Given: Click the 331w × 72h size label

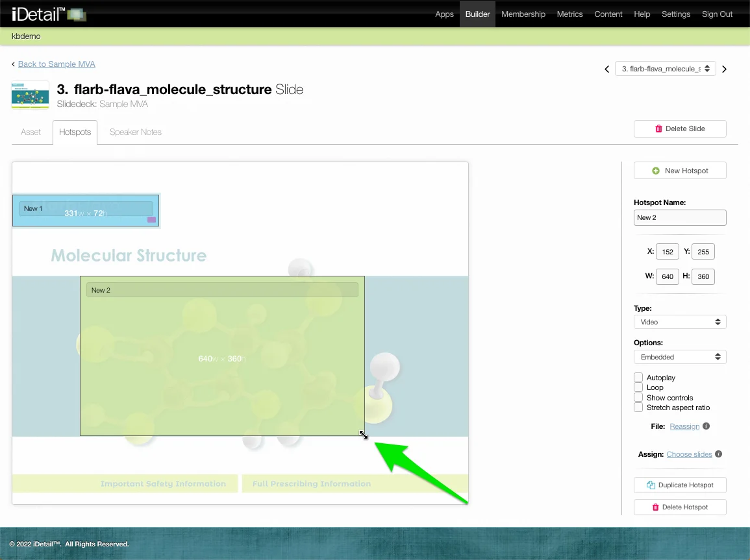Looking at the screenshot, I should pyautogui.click(x=86, y=213).
